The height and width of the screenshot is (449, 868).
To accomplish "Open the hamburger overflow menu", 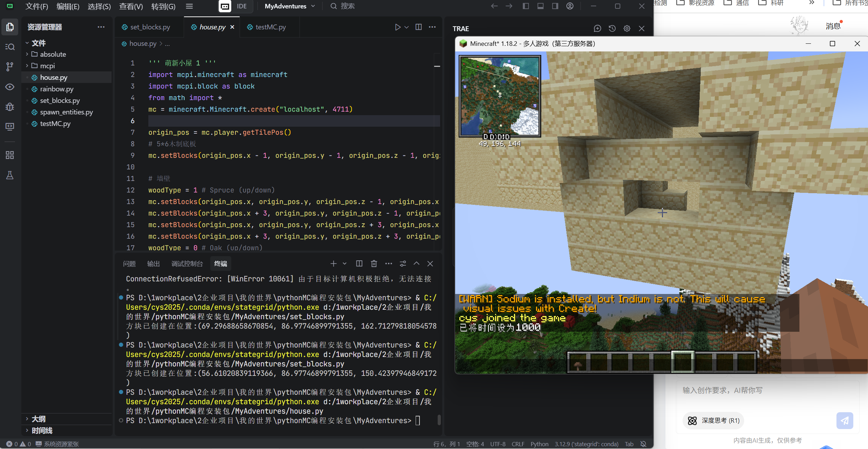I will tap(189, 6).
